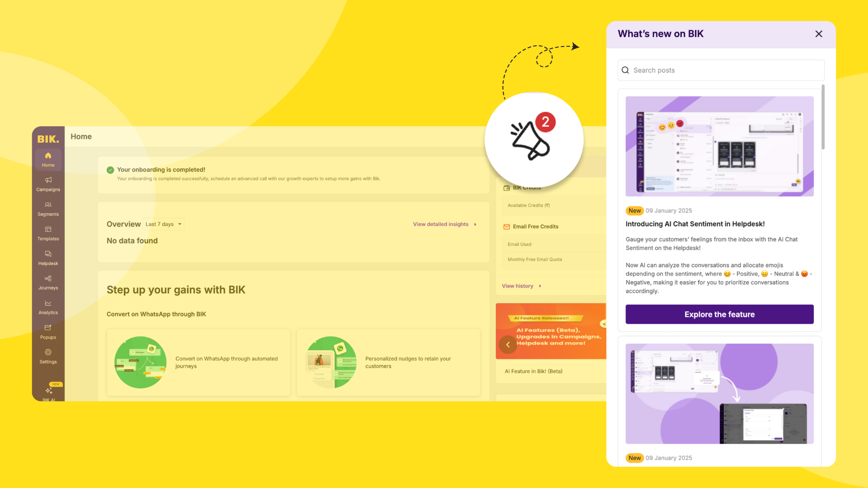868x488 pixels.
Task: Navigate to Templates section
Action: [x=48, y=234]
